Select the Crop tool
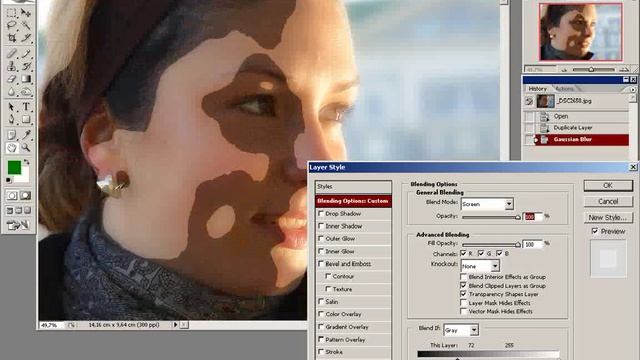 [x=12, y=38]
